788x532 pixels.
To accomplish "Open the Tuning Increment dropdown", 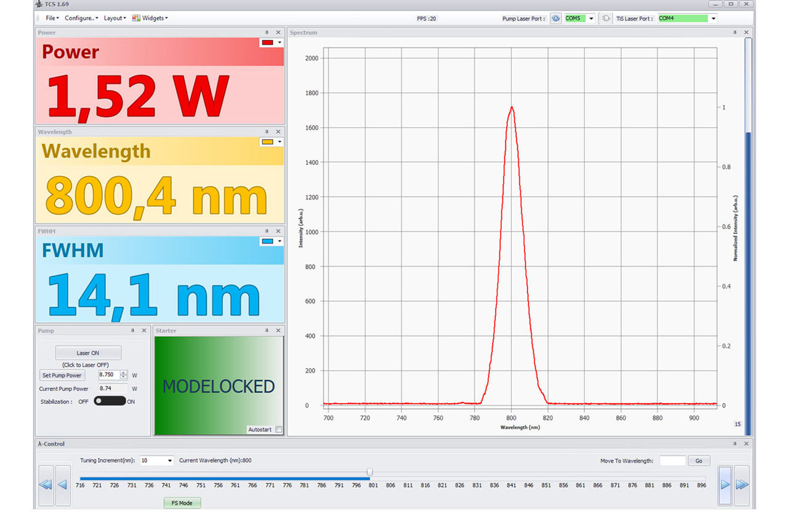I will pyautogui.click(x=169, y=461).
